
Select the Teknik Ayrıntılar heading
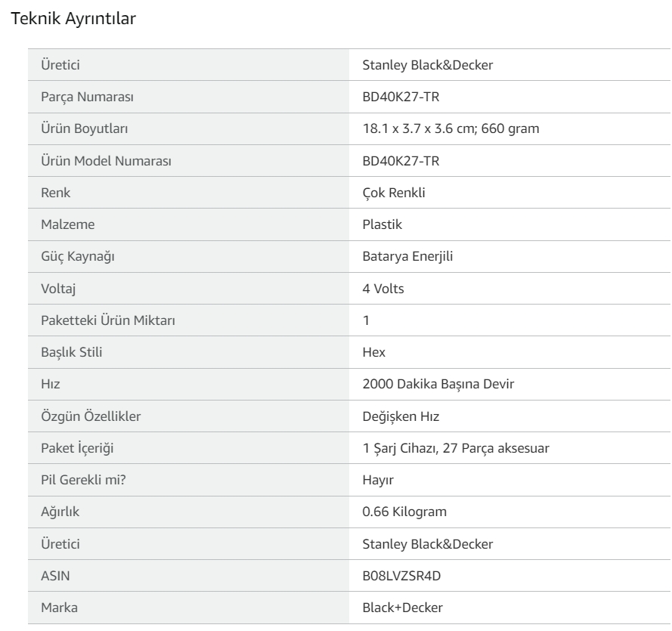coord(73,19)
